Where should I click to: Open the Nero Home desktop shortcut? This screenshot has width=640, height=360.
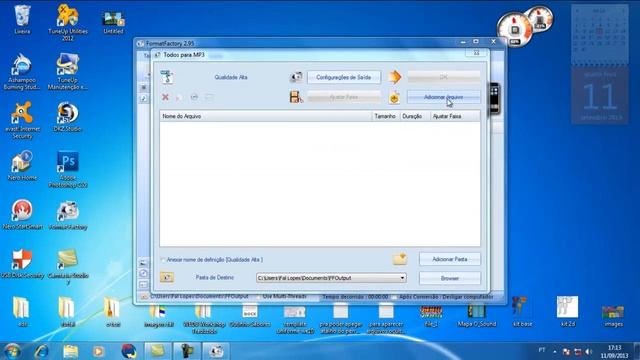22,166
